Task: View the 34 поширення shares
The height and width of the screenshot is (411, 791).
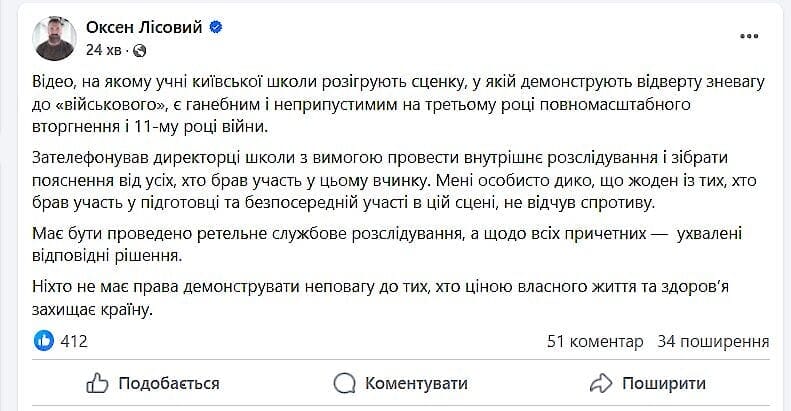Action: click(713, 341)
